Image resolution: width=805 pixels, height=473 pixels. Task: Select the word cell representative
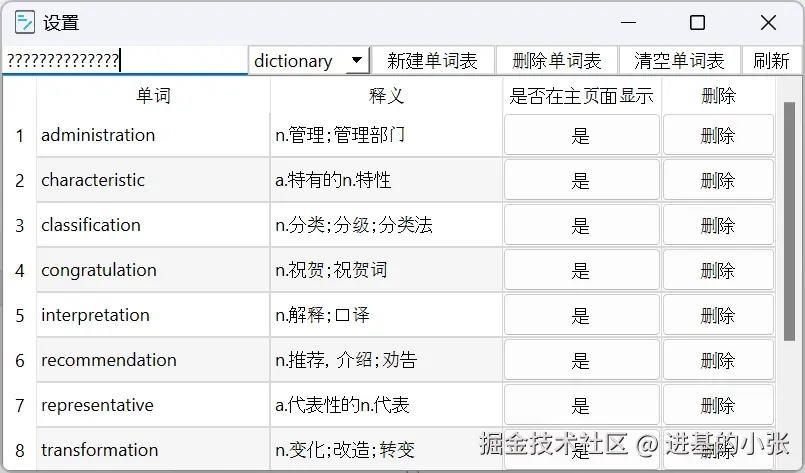(153, 405)
